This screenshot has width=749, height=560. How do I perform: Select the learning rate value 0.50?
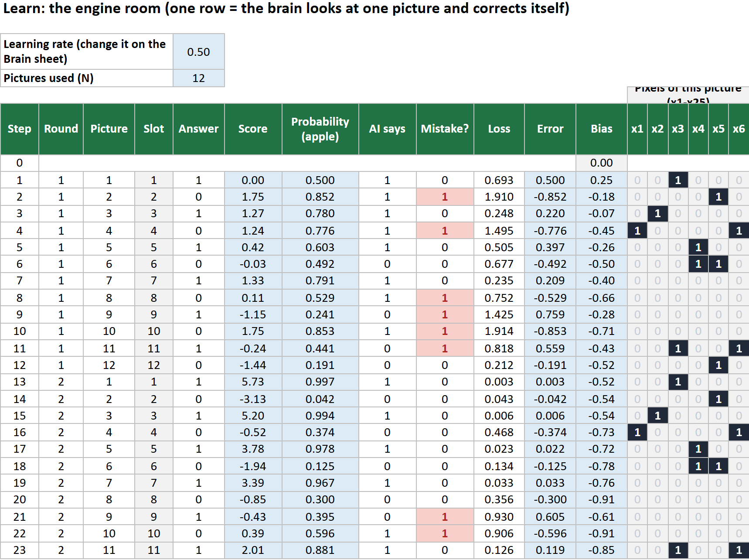click(x=199, y=51)
